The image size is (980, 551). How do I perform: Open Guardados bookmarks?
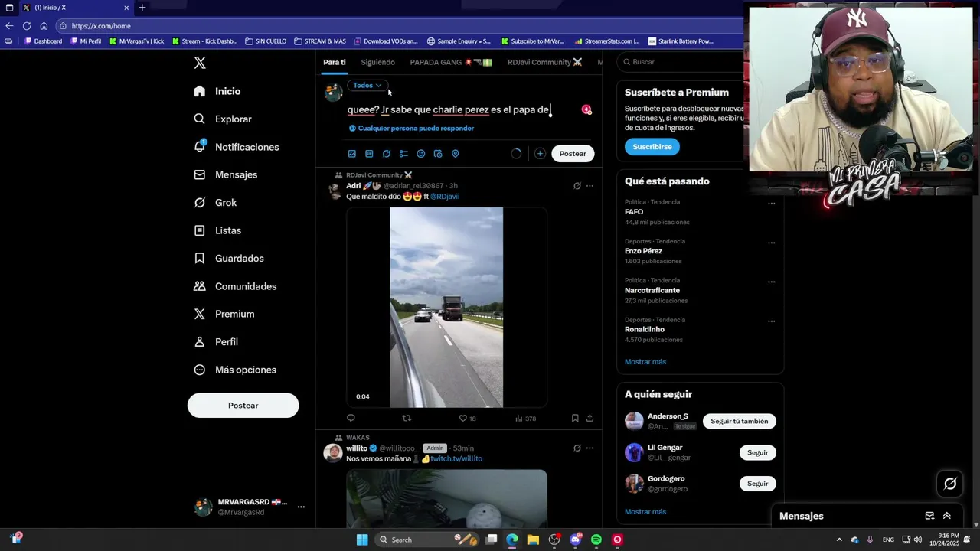(229, 259)
